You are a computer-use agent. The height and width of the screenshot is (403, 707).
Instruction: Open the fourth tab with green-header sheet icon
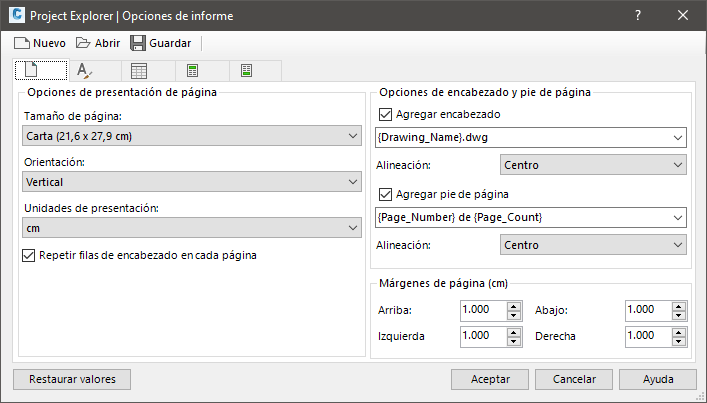(193, 71)
